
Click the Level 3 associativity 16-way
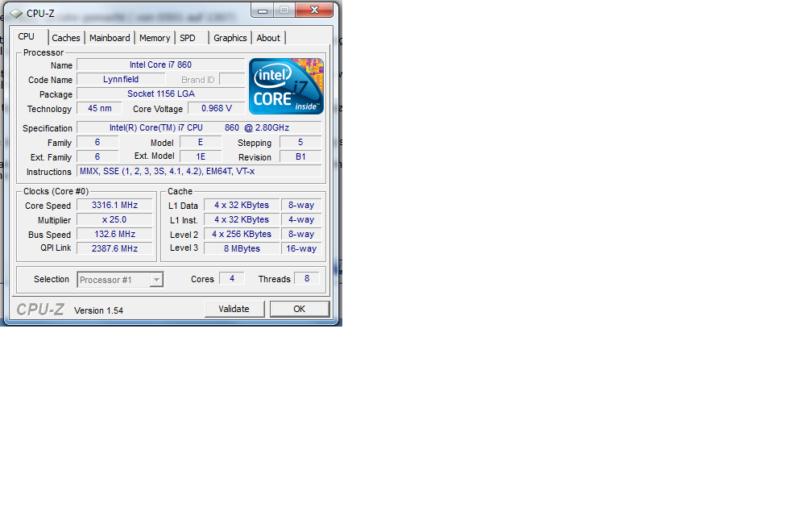tap(301, 249)
